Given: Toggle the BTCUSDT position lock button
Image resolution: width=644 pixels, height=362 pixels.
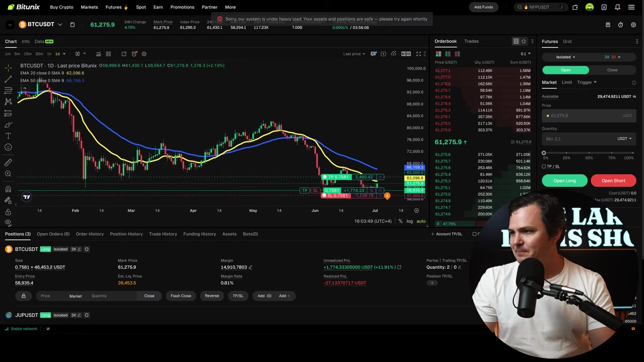Looking at the screenshot, I should [23, 296].
